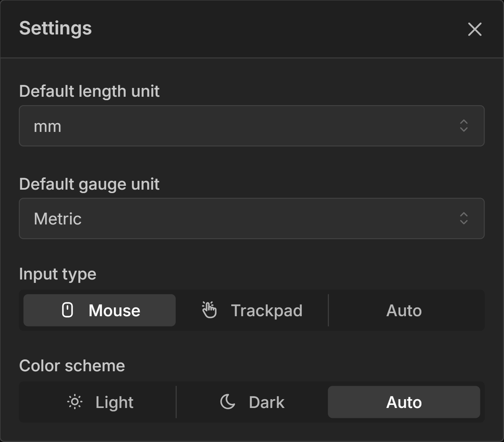
Task: Close the Settings dialog with the X
Action: [x=475, y=29]
